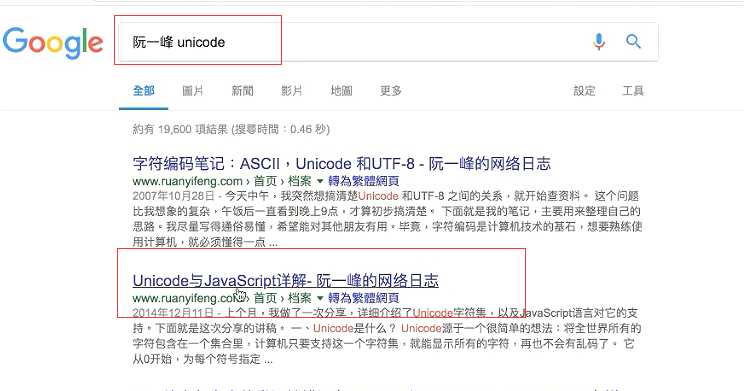Click the www.ruanyifeng.com URL of the second result
The image size is (744, 391).
187,298
